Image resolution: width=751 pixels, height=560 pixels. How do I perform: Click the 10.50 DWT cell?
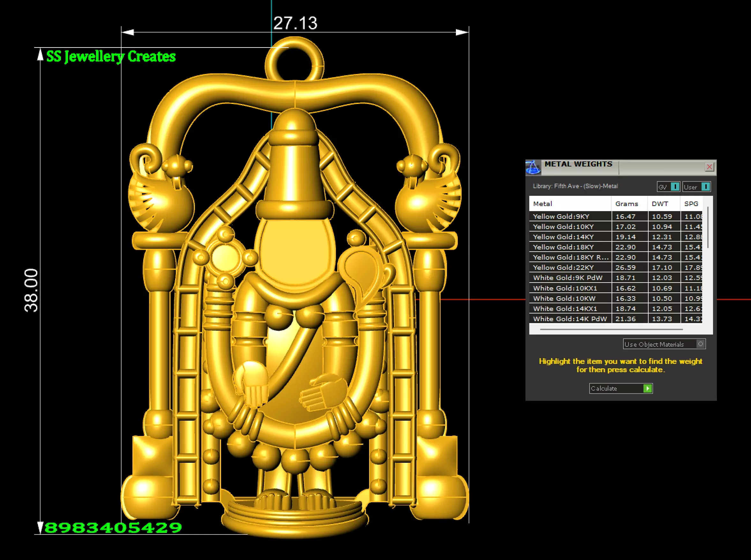coord(664,298)
